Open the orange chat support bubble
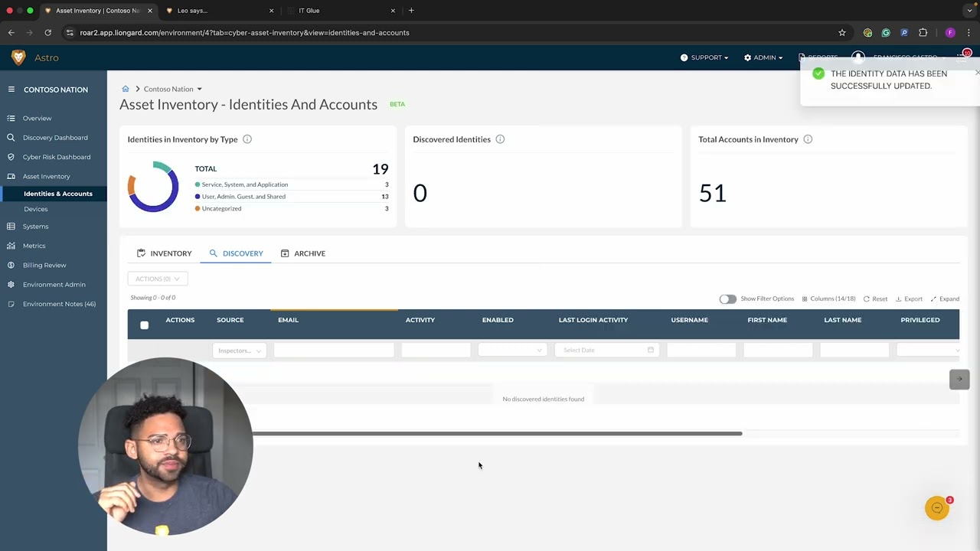The height and width of the screenshot is (551, 980). click(x=937, y=508)
